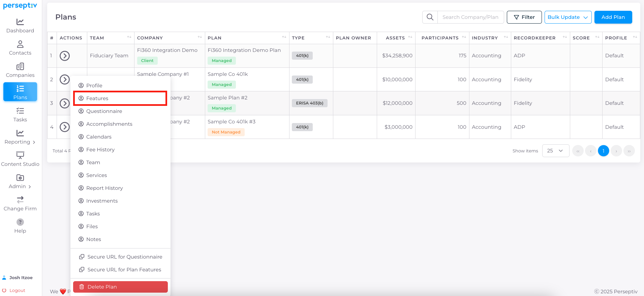Image resolution: width=644 pixels, height=296 pixels.
Task: Open Services menu entry
Action: (x=120, y=175)
